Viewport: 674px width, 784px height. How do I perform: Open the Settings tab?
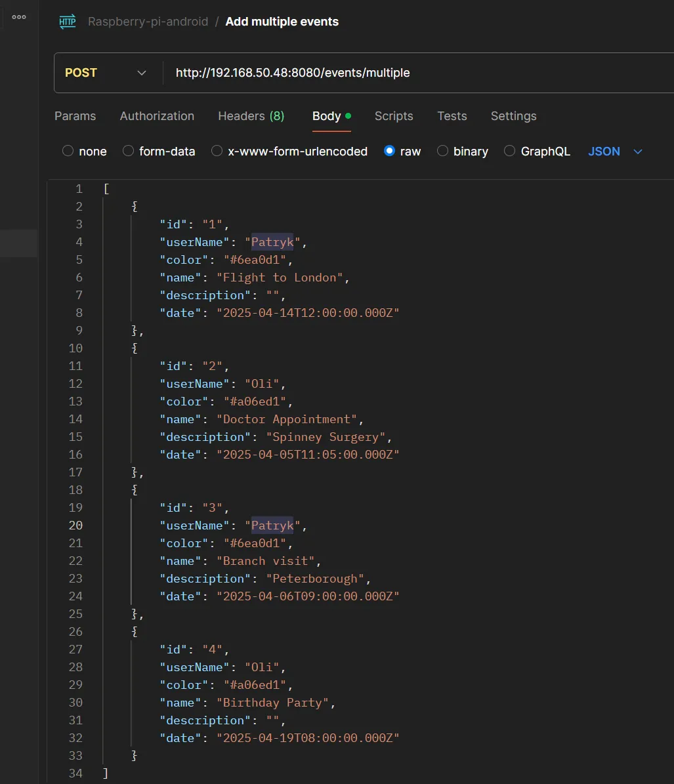coord(513,116)
